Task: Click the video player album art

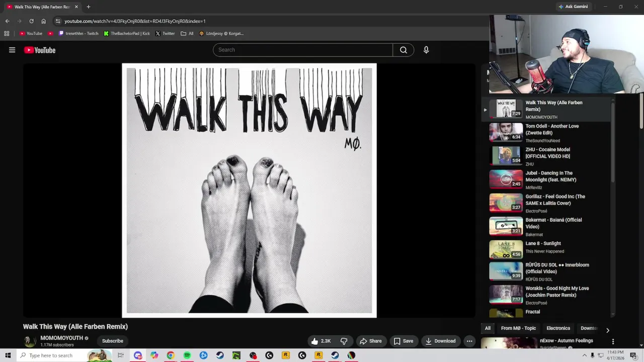Action: (x=249, y=190)
